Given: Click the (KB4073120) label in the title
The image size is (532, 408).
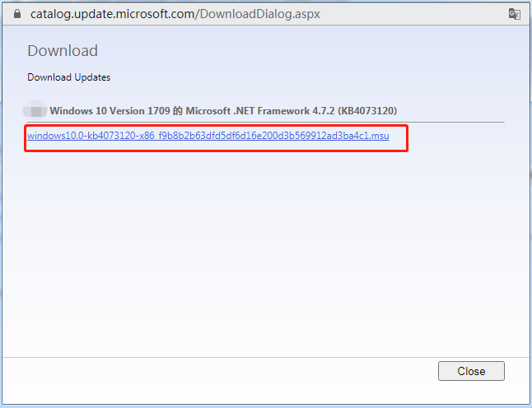Looking at the screenshot, I should [367, 111].
